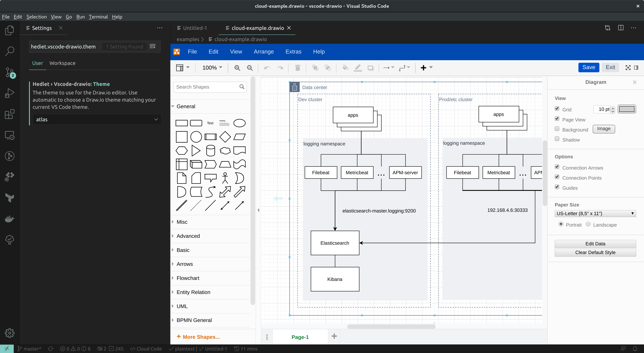This screenshot has width=644, height=353.
Task: Click the Fill Color bucket icon
Action: coord(345,68)
